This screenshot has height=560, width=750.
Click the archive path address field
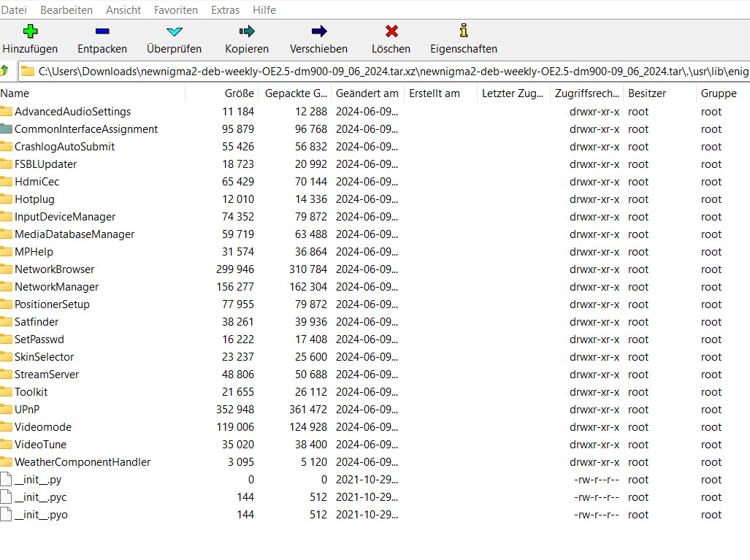tap(387, 71)
